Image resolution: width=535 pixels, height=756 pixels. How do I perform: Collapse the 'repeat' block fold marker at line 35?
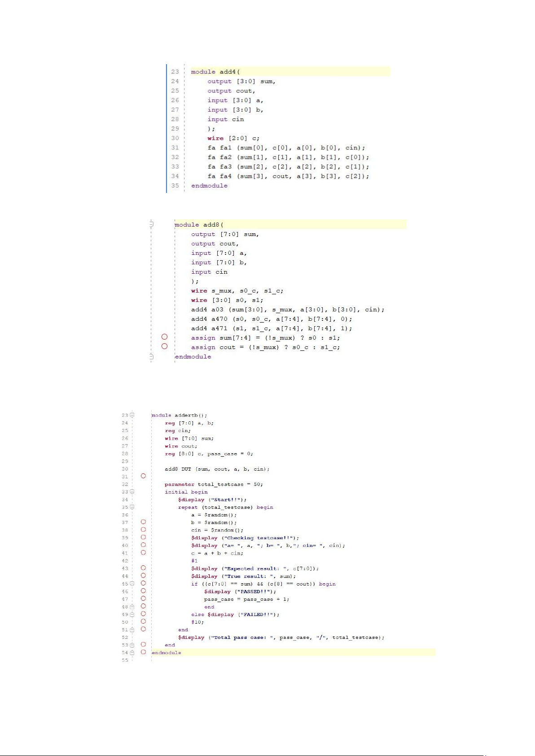pyautogui.click(x=132, y=507)
